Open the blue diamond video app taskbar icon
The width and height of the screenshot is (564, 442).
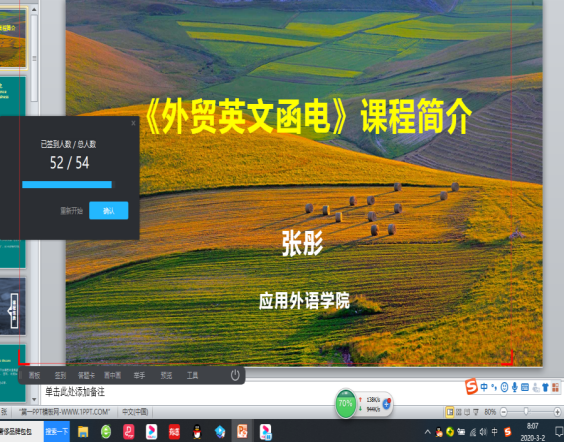[220, 432]
